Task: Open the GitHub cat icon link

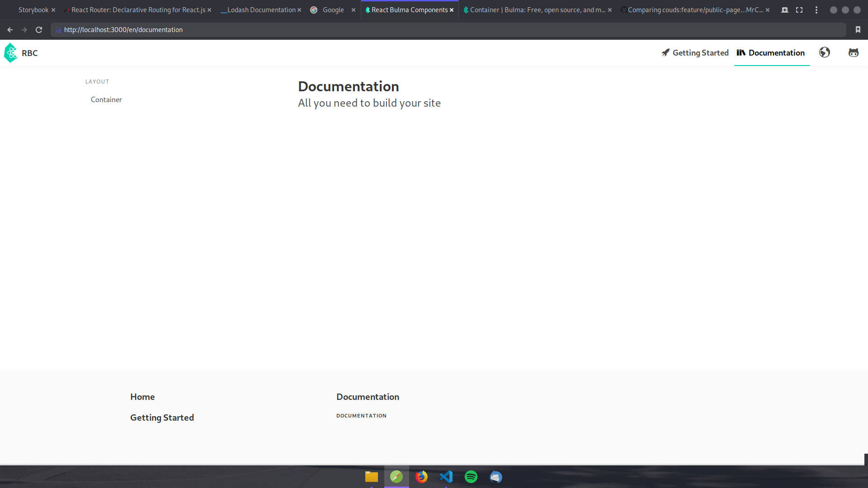Action: click(853, 53)
